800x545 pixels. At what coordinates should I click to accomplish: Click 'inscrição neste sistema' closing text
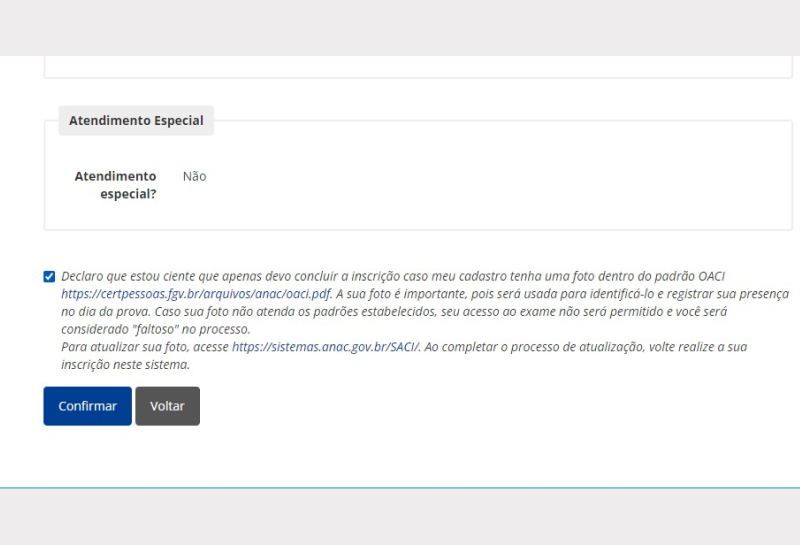point(125,365)
